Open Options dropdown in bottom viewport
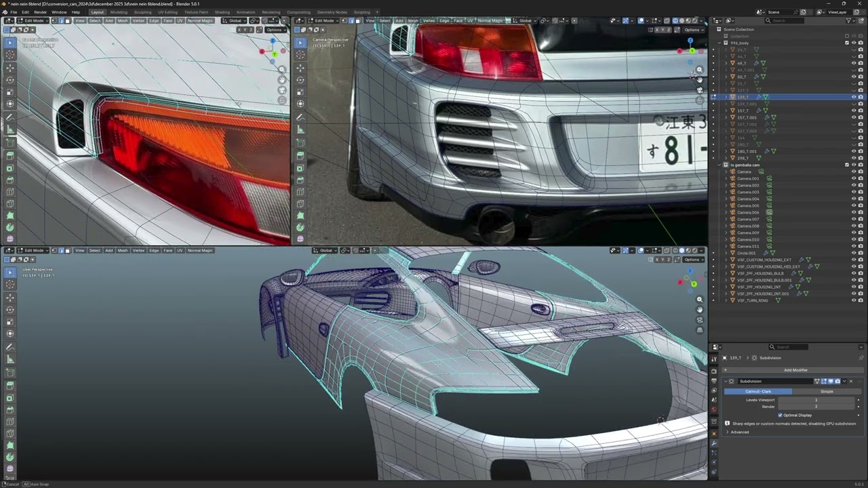The width and height of the screenshot is (868, 488). pos(693,259)
